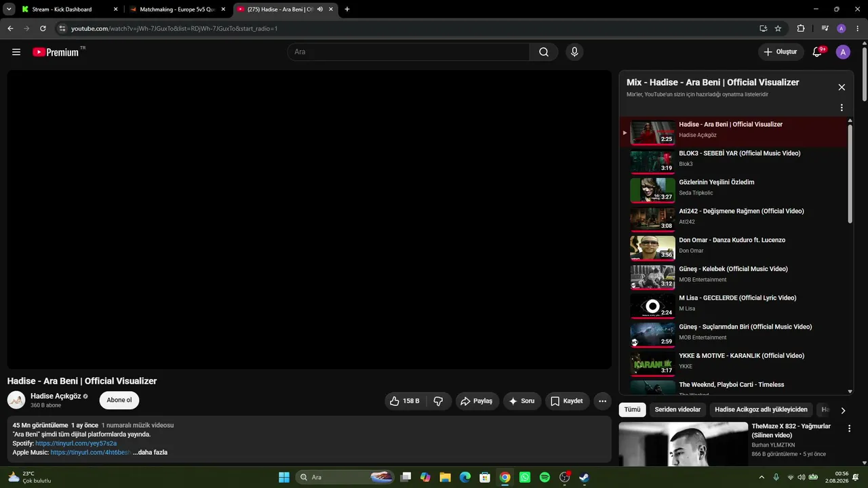Screen dimensions: 868x488
Task: Click the Mix playlist scrollbar
Action: point(850,172)
